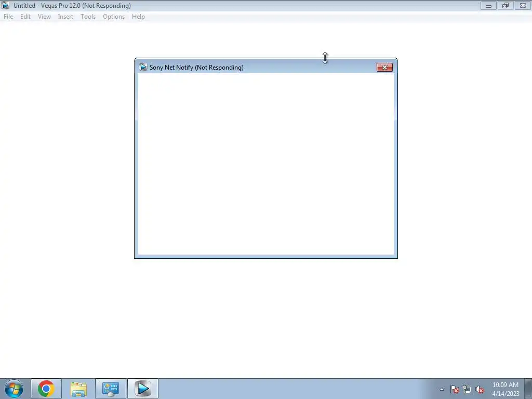Open the Edit menu
Viewport: 532px width, 399px height.
coord(25,17)
